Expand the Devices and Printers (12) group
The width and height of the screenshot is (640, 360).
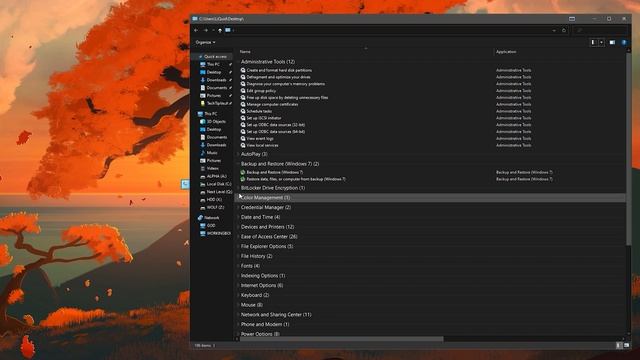coord(267,227)
